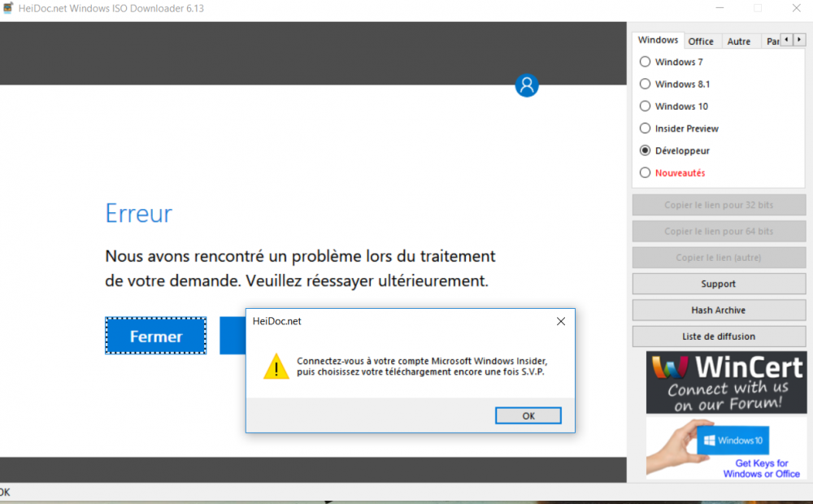Close the main window with X

click(797, 8)
